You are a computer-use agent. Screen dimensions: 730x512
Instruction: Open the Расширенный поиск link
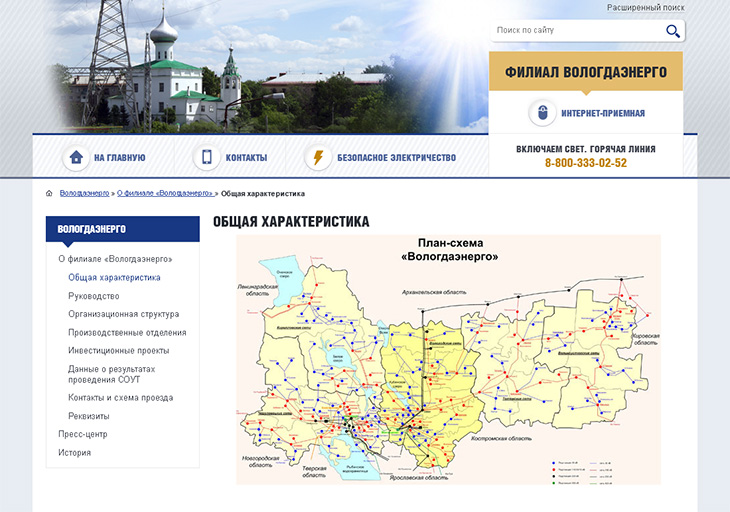point(645,7)
